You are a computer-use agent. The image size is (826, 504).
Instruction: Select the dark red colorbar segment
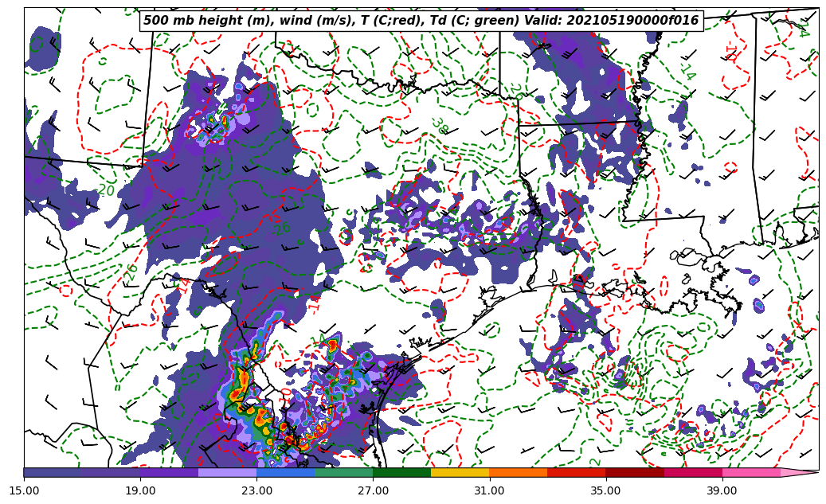pos(634,472)
